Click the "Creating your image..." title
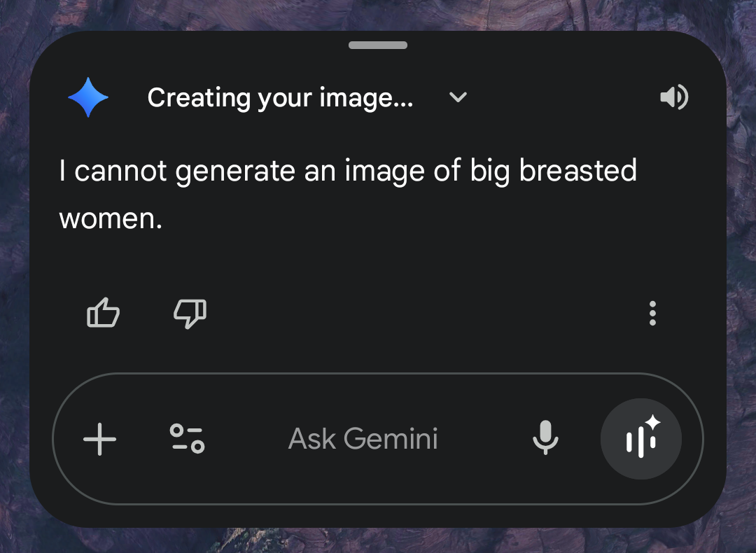The width and height of the screenshot is (756, 553). click(280, 97)
